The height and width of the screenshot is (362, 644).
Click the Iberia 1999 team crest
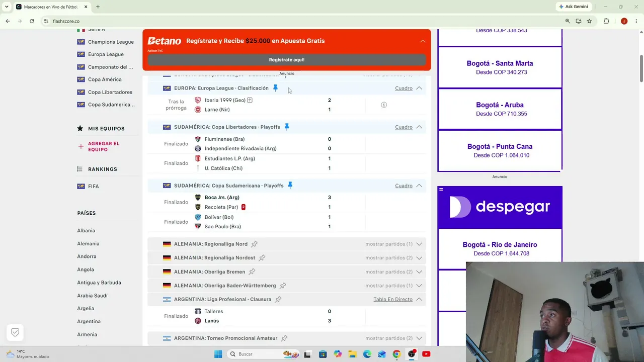198,100
